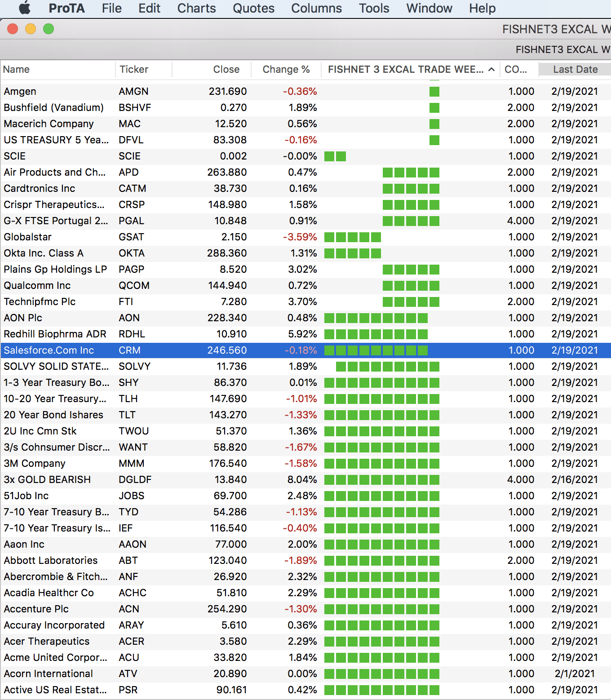Click ticker CRSP
This screenshot has height=700, width=611.
click(132, 205)
